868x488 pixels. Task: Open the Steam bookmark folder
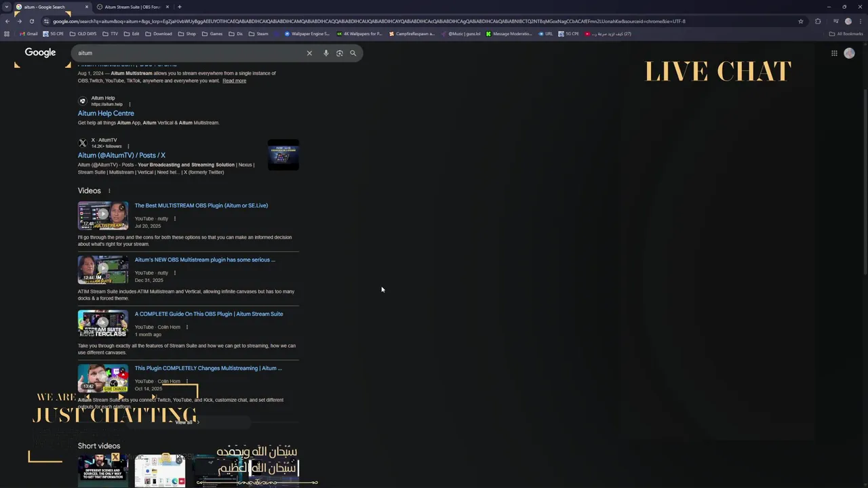pos(258,34)
